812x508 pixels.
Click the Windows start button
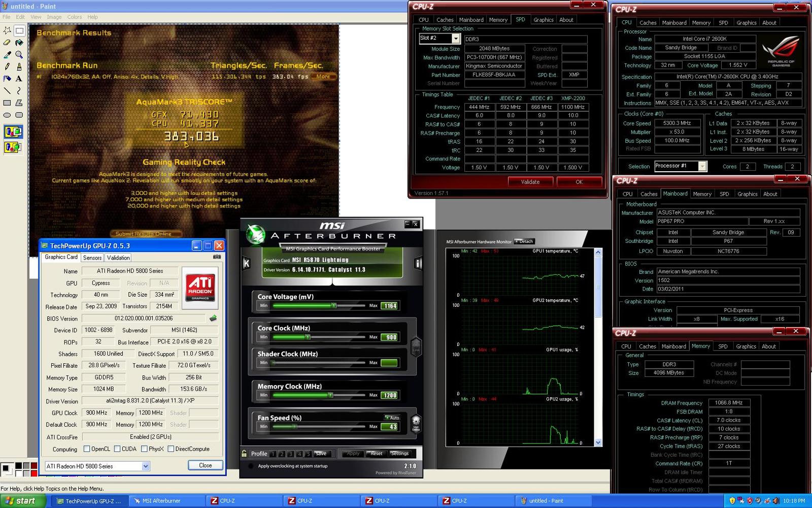pos(23,500)
